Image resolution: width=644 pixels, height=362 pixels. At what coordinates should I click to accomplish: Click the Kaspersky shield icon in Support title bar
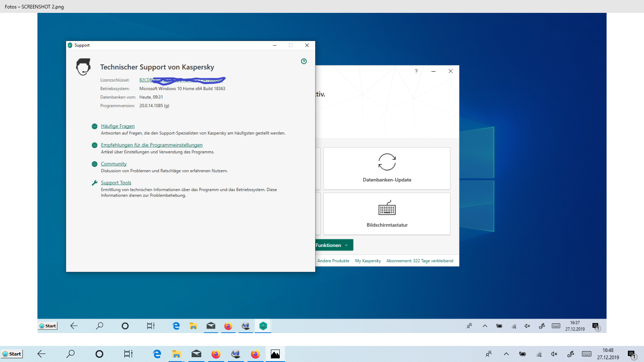click(x=70, y=45)
